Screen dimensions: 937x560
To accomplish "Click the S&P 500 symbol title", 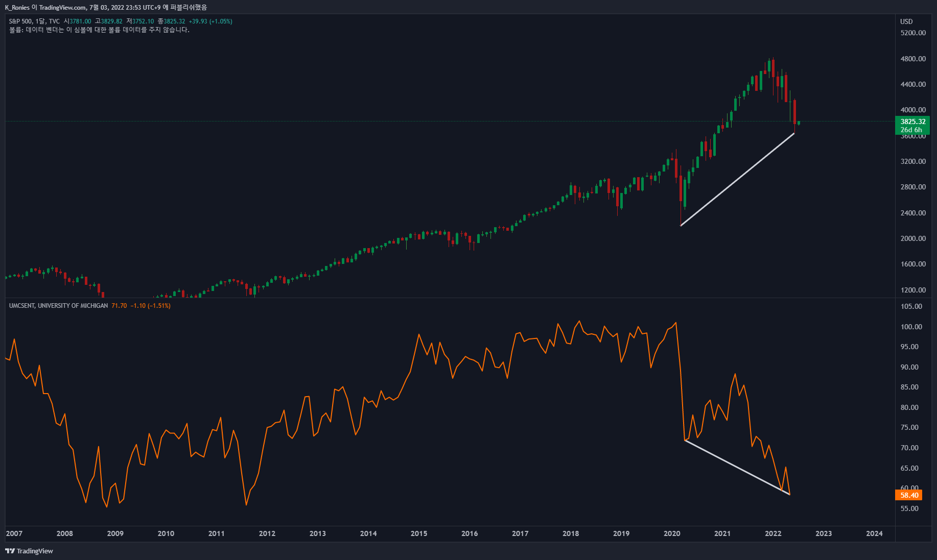I will point(20,21).
